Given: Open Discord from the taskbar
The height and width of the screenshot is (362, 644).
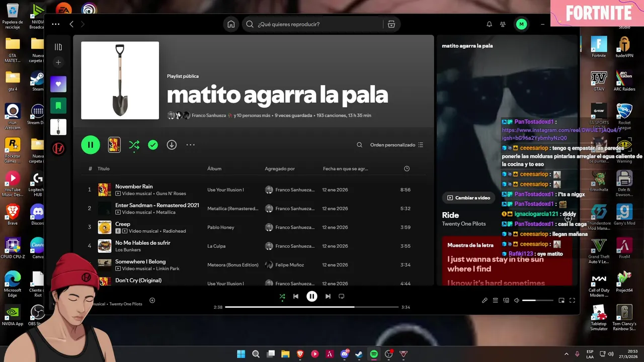Looking at the screenshot, I should (x=344, y=354).
